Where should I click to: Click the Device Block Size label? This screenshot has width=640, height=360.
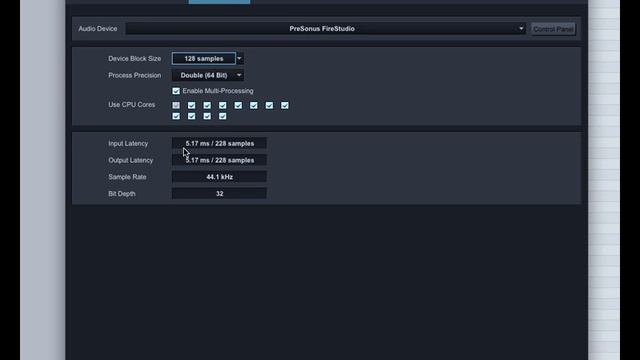point(135,58)
